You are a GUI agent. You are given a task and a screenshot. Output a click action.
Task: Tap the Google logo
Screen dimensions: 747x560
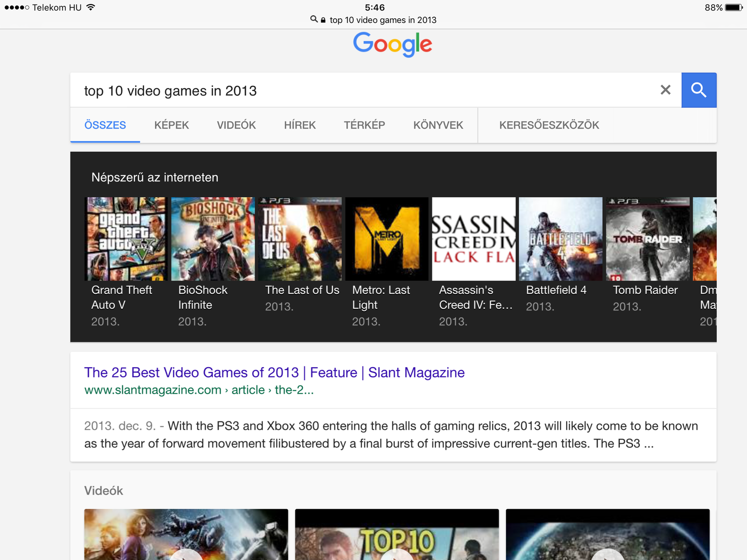click(x=392, y=45)
